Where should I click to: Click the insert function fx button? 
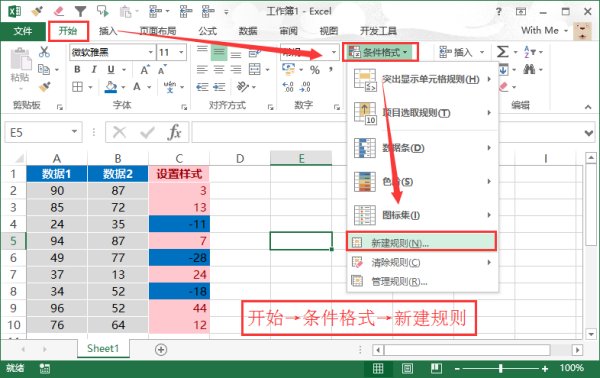[174, 132]
